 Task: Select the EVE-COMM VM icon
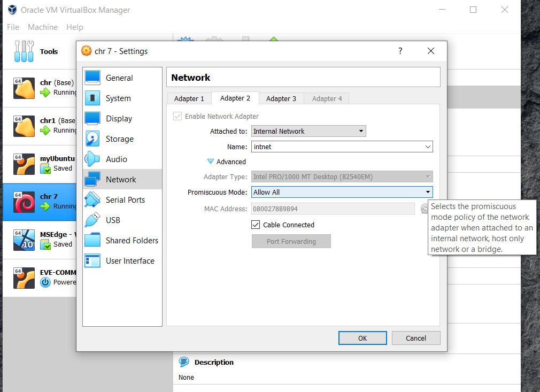tap(24, 278)
